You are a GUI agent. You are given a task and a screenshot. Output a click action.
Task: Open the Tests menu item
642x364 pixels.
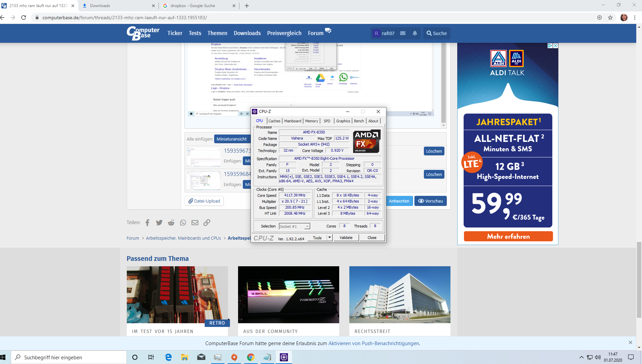pyautogui.click(x=195, y=33)
